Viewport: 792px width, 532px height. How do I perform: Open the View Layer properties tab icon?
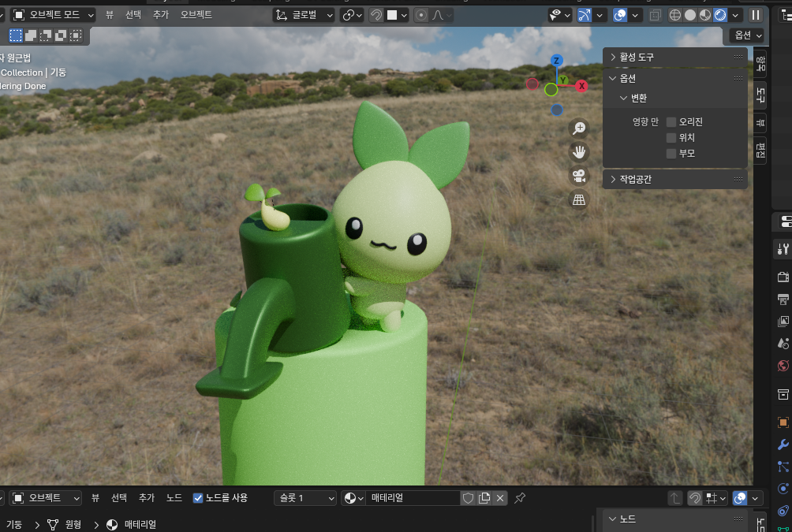click(783, 321)
